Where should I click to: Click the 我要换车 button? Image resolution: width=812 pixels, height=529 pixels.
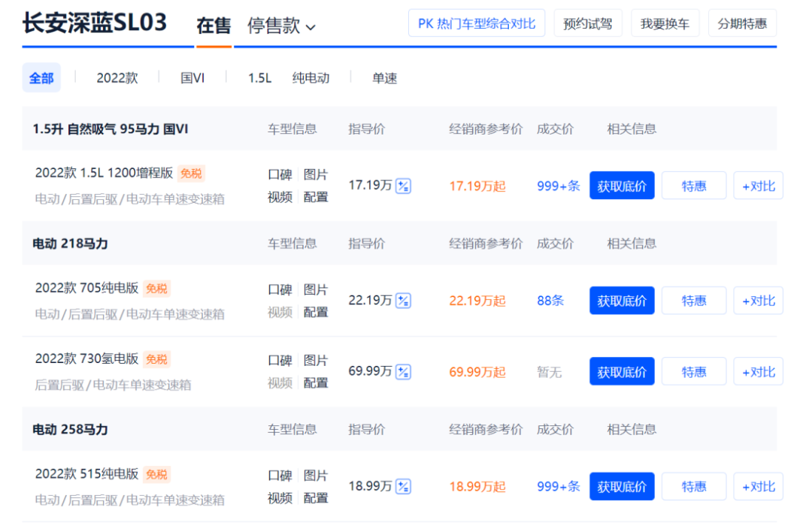click(x=665, y=23)
